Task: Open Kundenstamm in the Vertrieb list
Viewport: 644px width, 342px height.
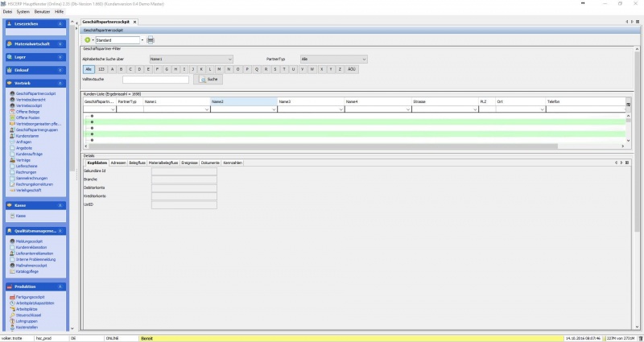Action: click(x=27, y=135)
